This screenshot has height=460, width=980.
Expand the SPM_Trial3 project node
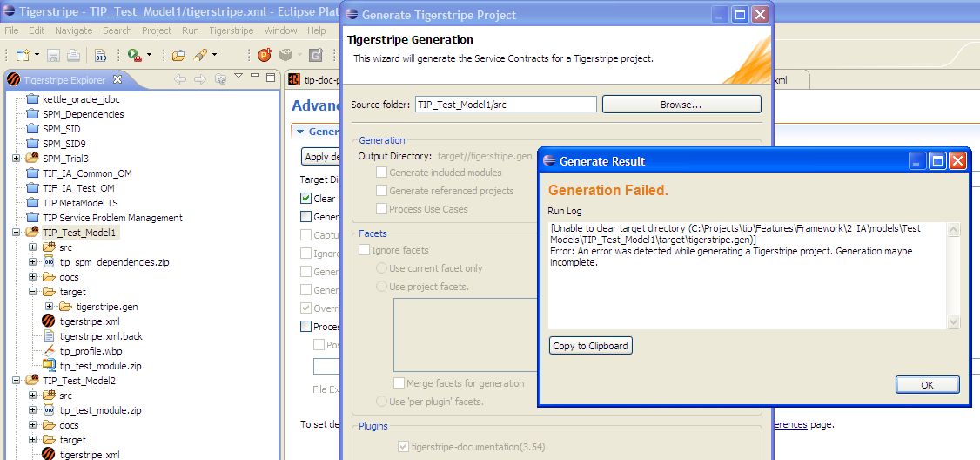pyautogui.click(x=17, y=159)
